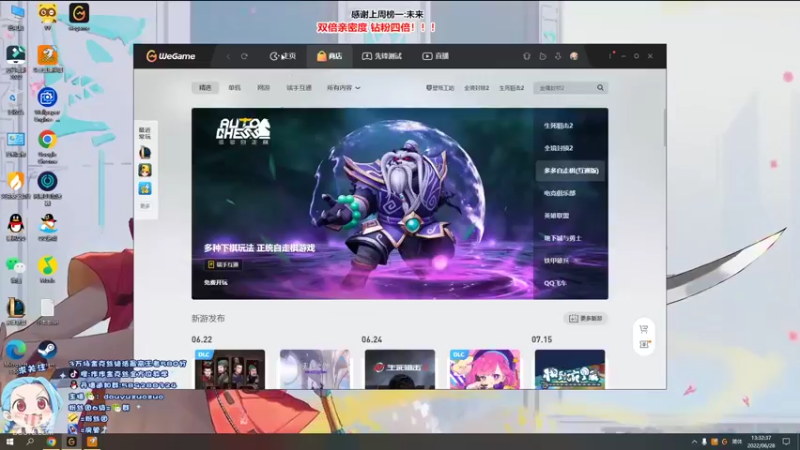Click the store page vertical scrollbar
Viewport: 800px width, 450px height.
pos(664,127)
